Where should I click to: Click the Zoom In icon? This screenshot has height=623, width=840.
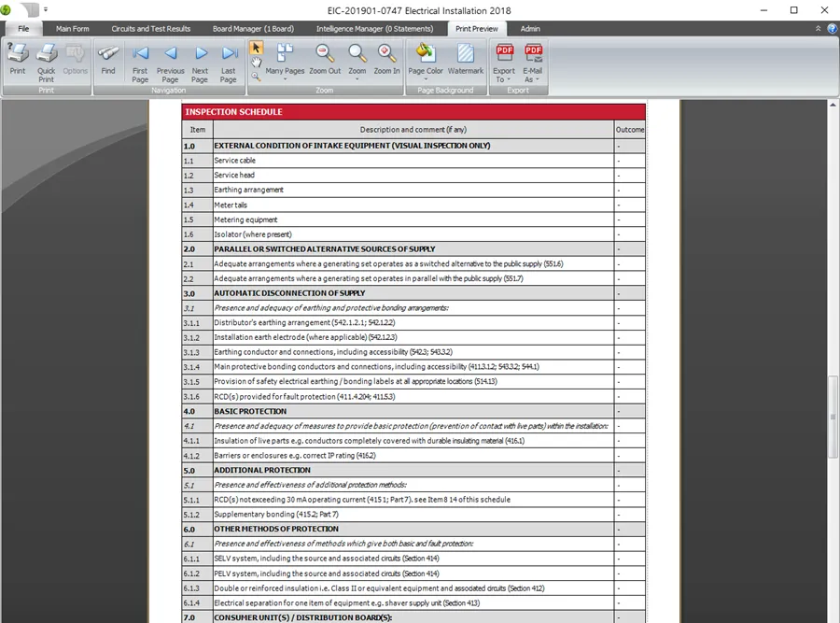coord(386,56)
